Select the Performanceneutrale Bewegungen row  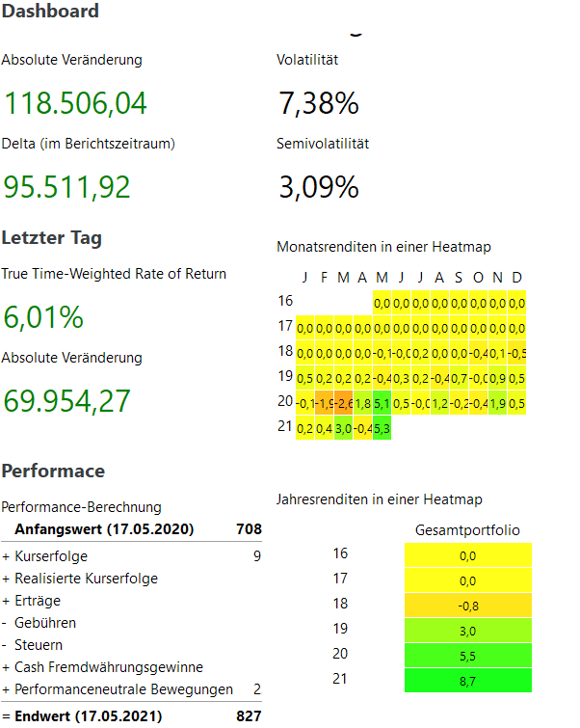(123, 689)
